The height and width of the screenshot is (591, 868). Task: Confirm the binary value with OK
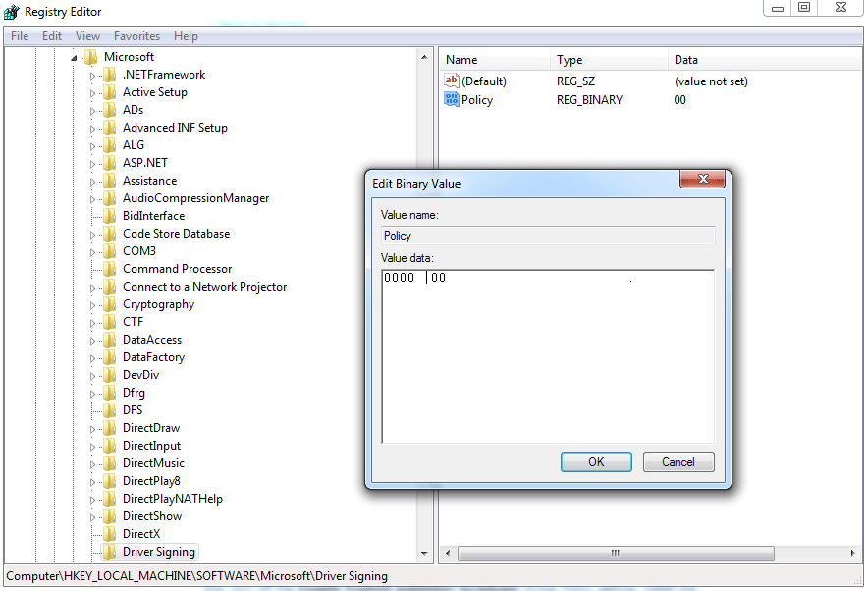tap(596, 462)
